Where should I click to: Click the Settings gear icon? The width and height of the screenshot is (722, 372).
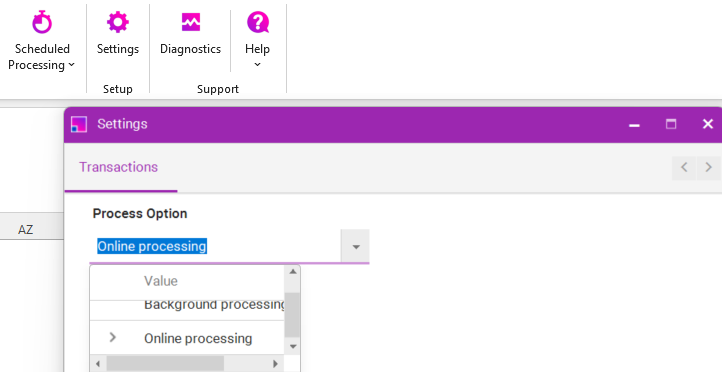118,22
